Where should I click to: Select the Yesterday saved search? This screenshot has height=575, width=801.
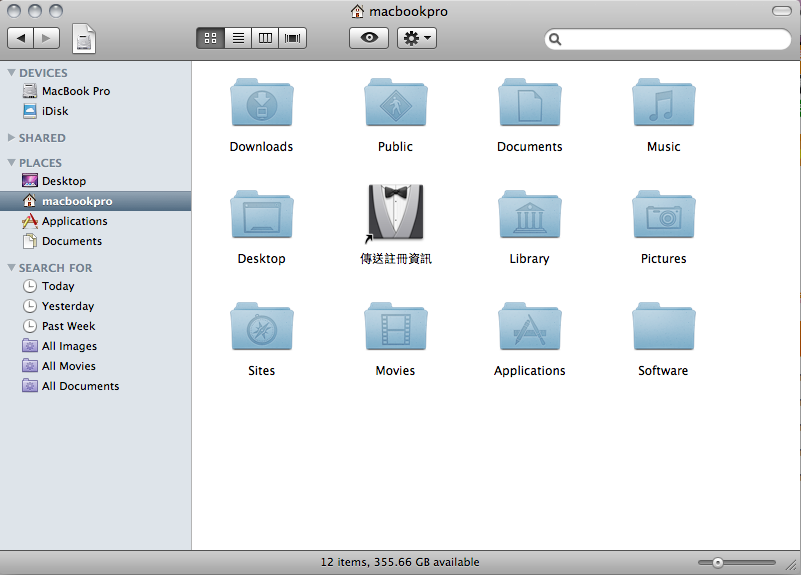pyautogui.click(x=96, y=306)
